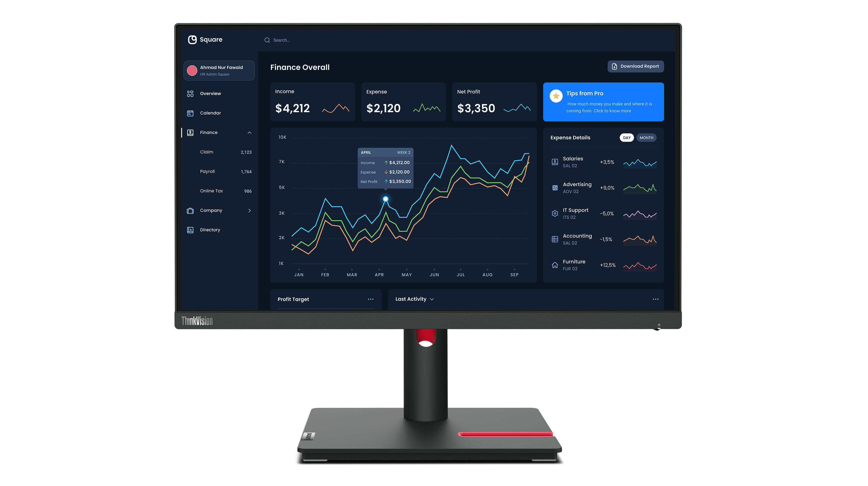Click the Calendar icon in sidebar
868x486 pixels.
tap(190, 113)
